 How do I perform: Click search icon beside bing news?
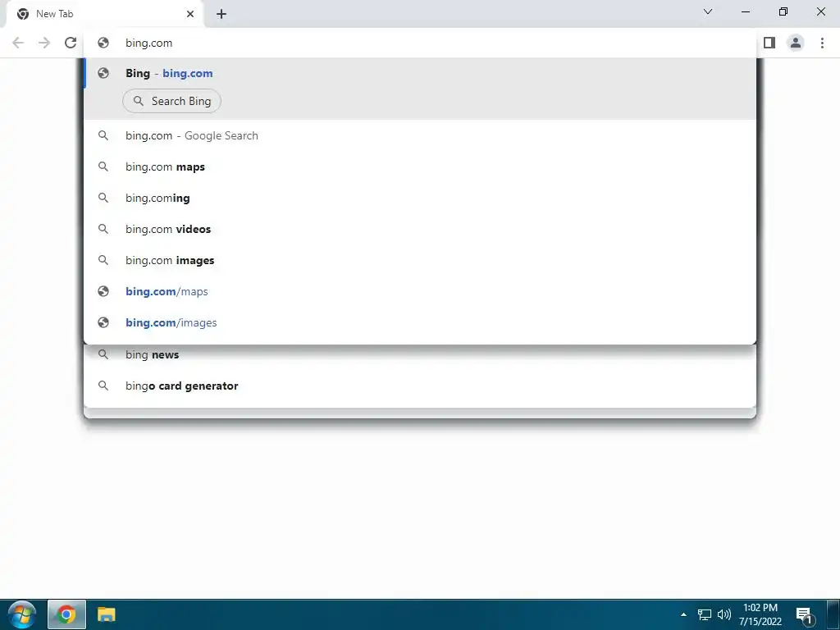coord(103,354)
